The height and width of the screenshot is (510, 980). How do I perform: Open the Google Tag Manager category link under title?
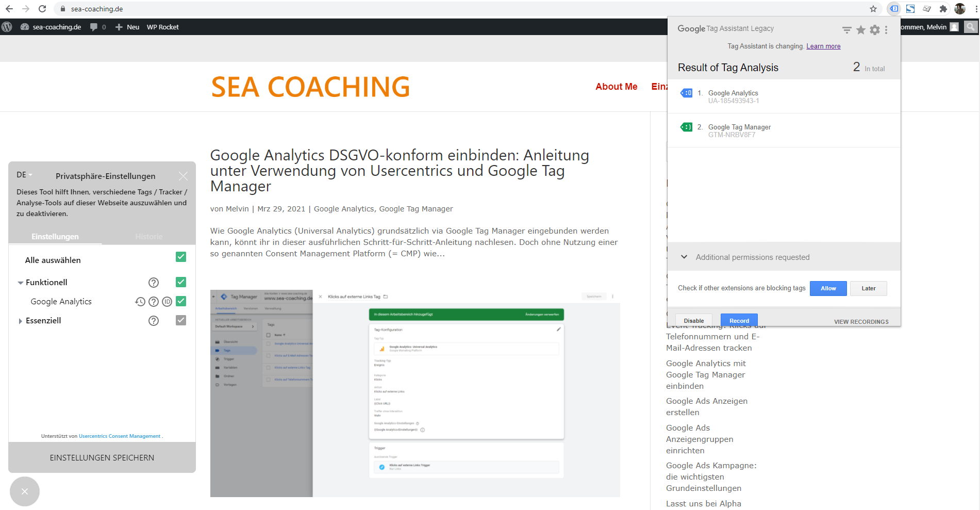(x=416, y=209)
